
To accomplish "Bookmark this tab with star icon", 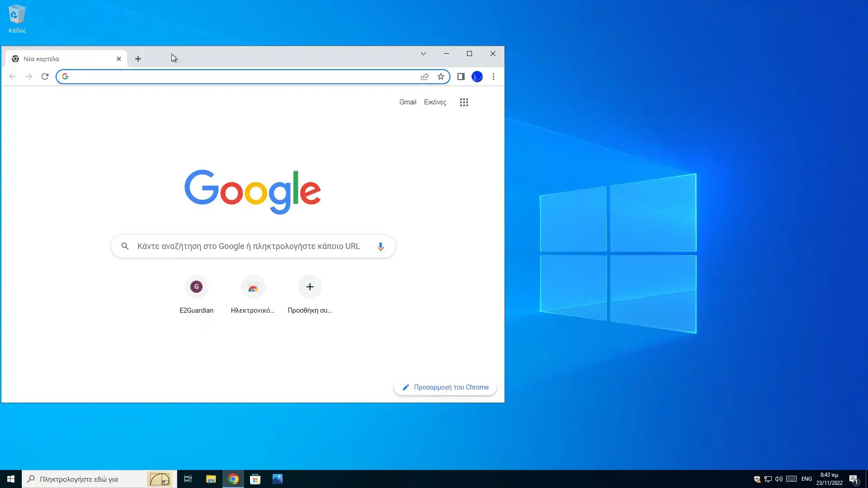I will [441, 76].
